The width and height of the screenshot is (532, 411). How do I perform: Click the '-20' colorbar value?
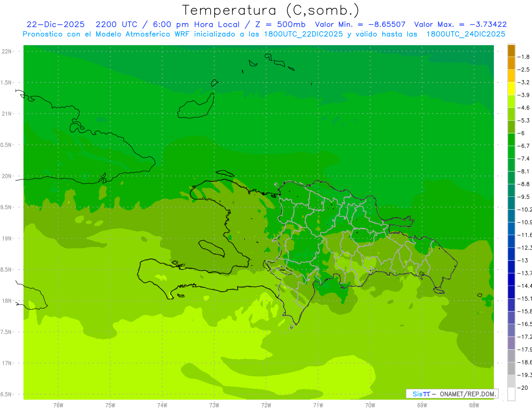pos(523,388)
